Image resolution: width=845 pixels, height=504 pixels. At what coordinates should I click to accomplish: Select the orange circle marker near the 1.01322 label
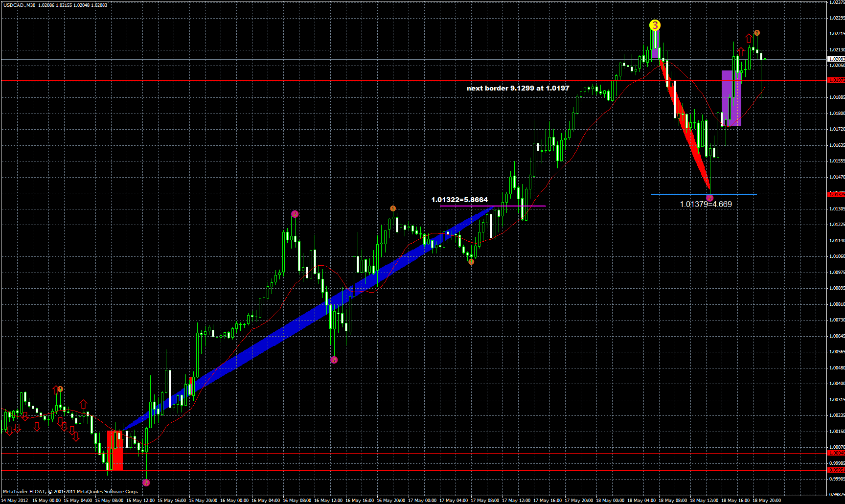click(392, 208)
